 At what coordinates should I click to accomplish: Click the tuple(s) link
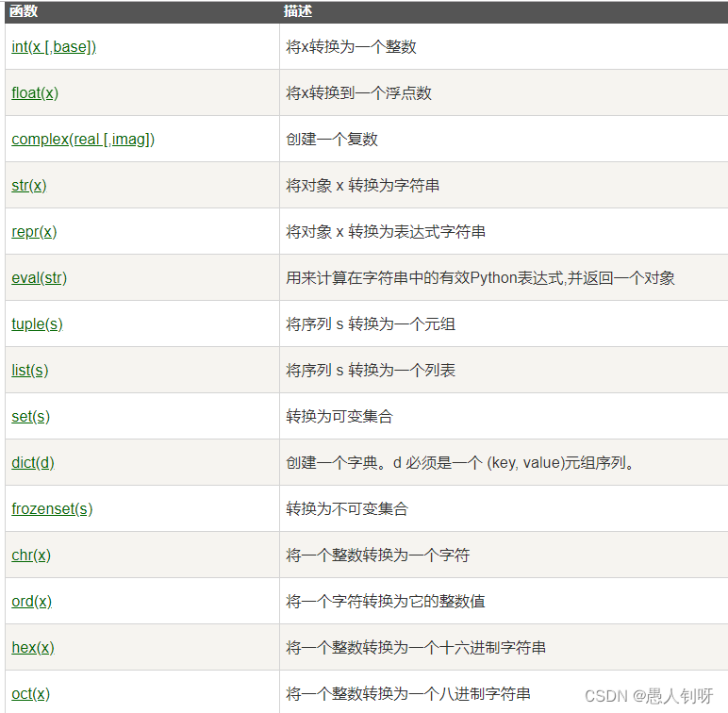point(37,324)
